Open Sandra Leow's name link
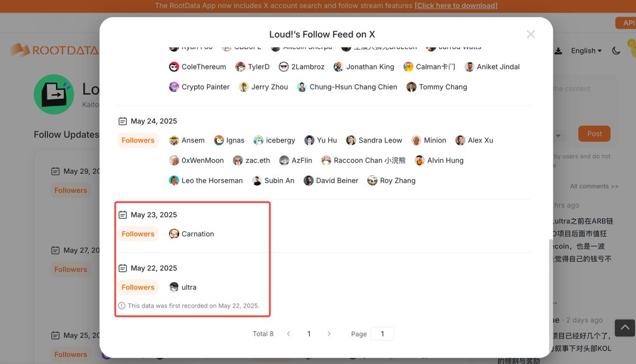 (381, 140)
